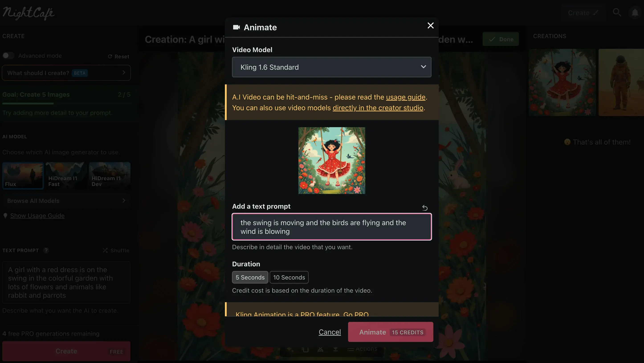
Task: Click the NightCafé logo
Action: tap(29, 13)
